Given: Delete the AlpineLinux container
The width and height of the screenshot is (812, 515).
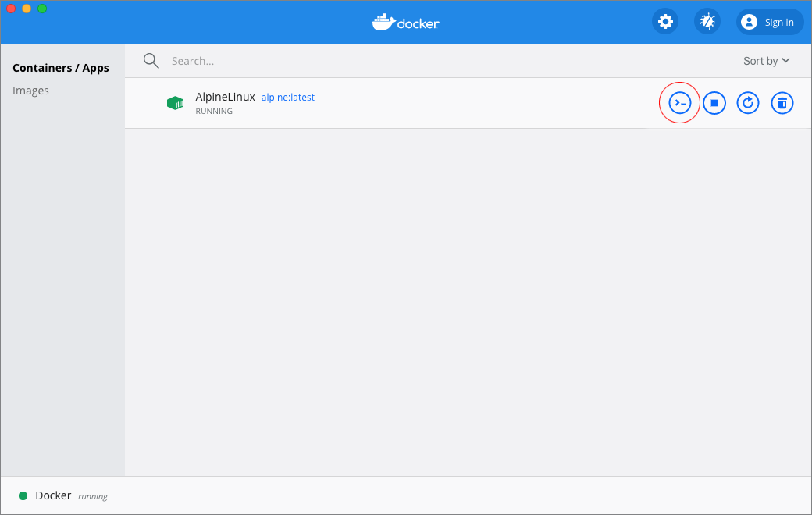Looking at the screenshot, I should click(x=782, y=103).
